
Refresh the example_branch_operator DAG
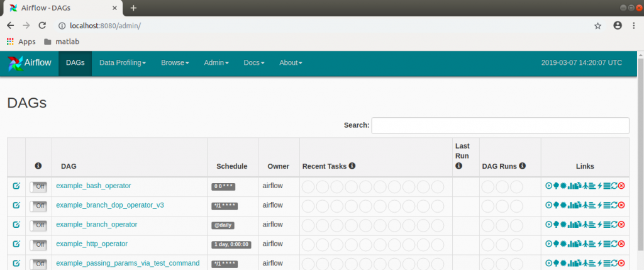point(614,225)
